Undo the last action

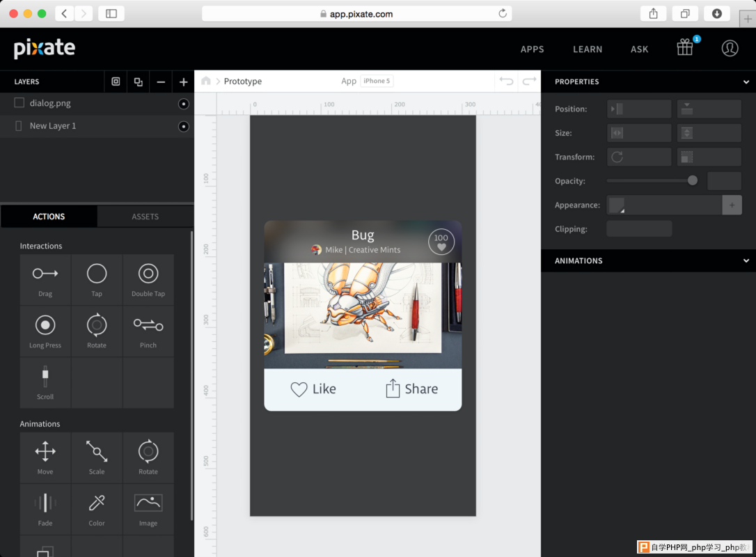click(506, 81)
